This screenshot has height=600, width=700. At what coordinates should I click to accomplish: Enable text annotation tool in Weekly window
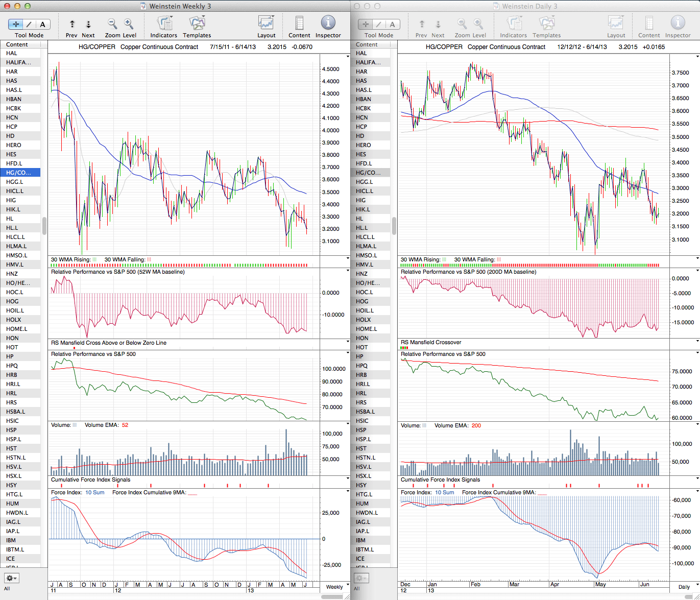[x=42, y=25]
